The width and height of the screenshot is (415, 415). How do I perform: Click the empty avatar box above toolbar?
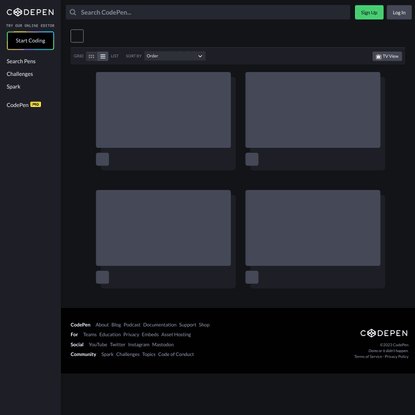pos(77,36)
